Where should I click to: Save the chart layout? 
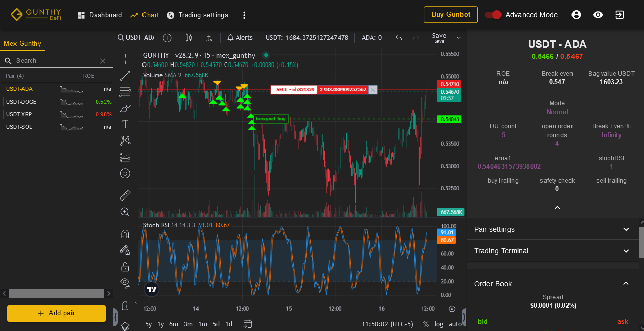click(439, 38)
